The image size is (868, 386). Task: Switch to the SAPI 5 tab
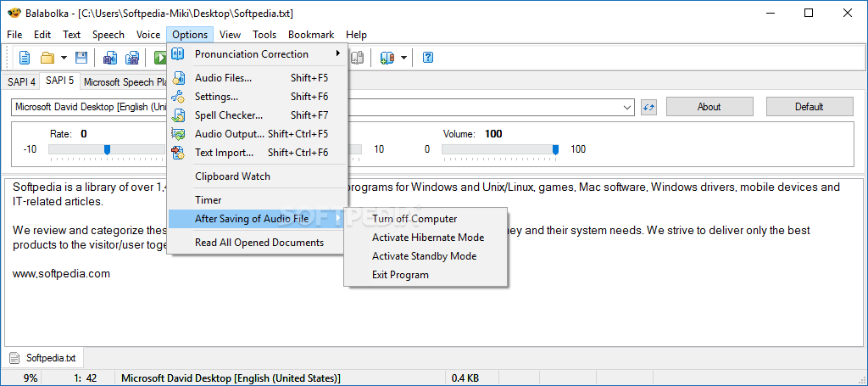point(60,81)
